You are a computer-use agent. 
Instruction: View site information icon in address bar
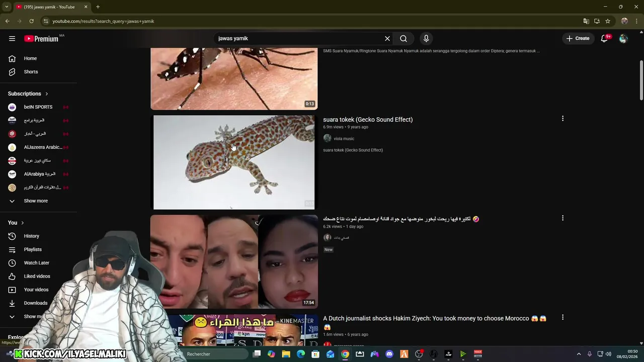(x=46, y=21)
